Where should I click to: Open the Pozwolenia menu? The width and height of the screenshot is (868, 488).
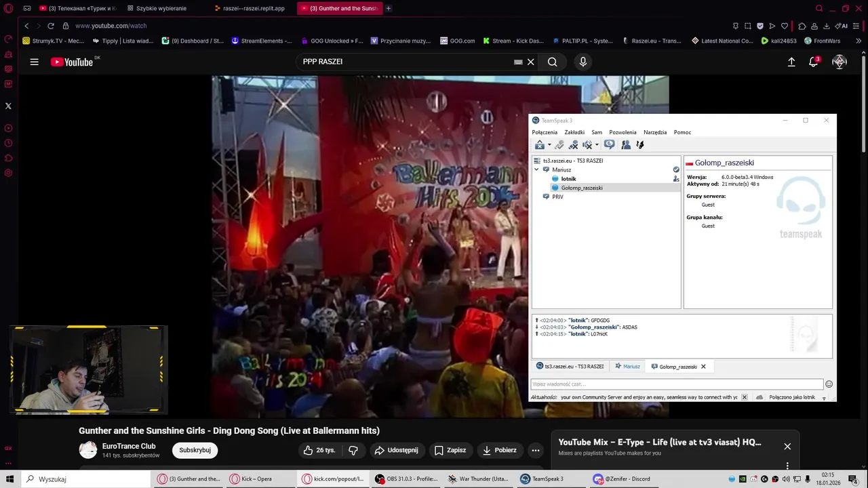coord(623,132)
